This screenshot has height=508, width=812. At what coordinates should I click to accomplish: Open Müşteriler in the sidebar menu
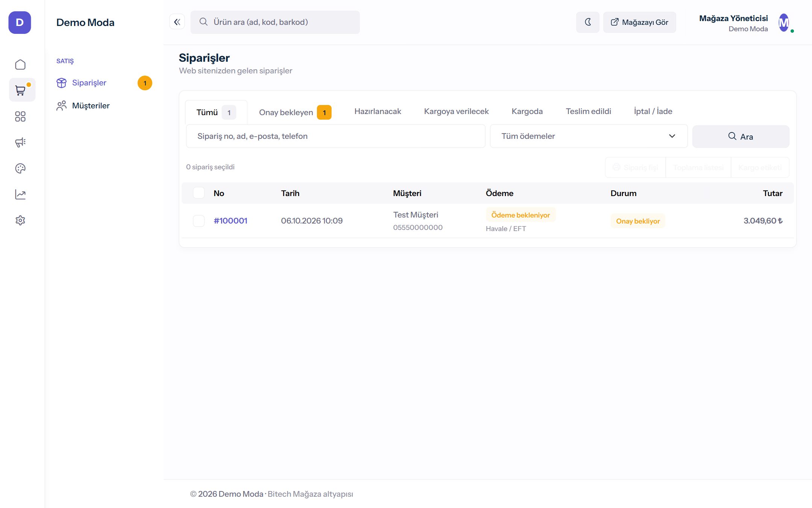[91, 106]
